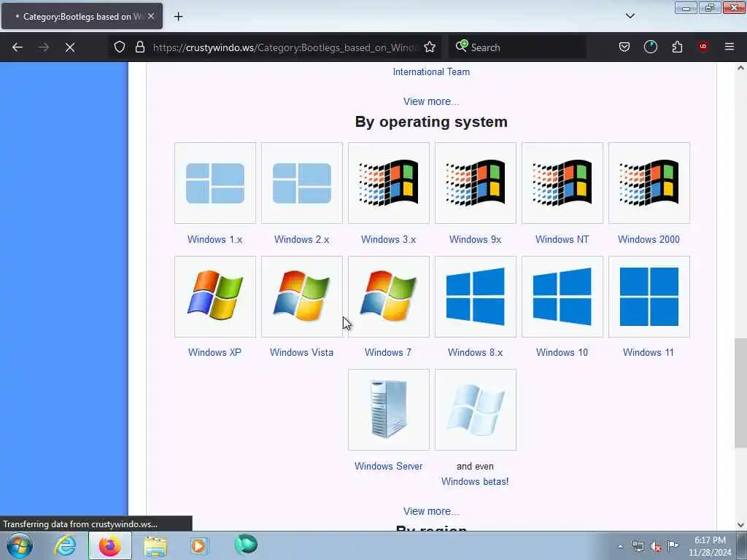747x560 pixels.
Task: Open the Windows 8.x logo thumbnail
Action: click(x=476, y=297)
